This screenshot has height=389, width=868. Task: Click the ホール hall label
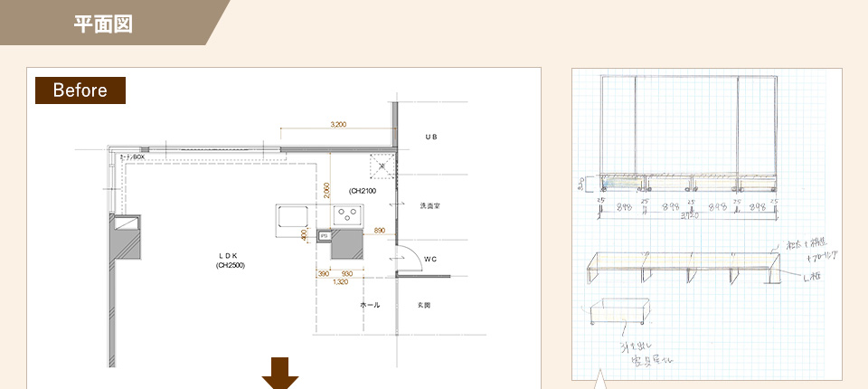pyautogui.click(x=370, y=305)
